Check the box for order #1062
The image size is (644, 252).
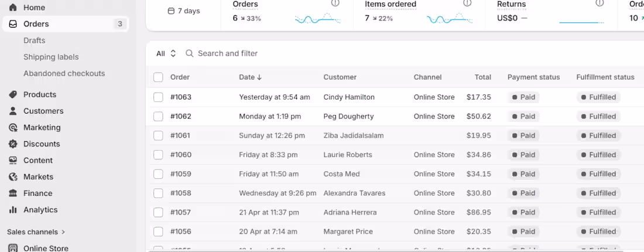click(158, 117)
